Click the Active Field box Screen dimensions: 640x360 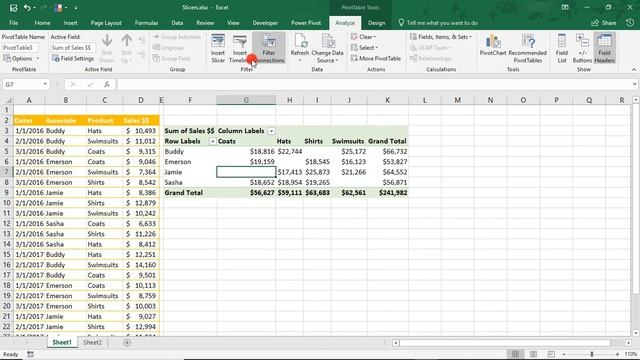click(x=73, y=48)
